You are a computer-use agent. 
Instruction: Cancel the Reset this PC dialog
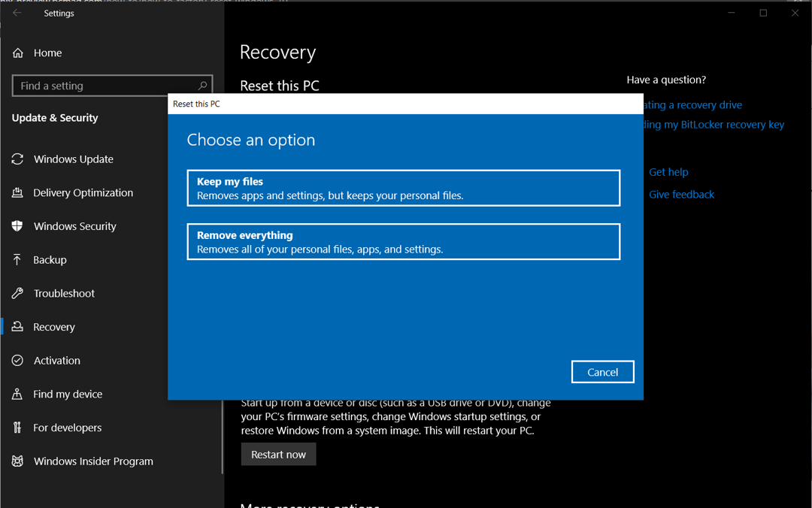pos(602,371)
